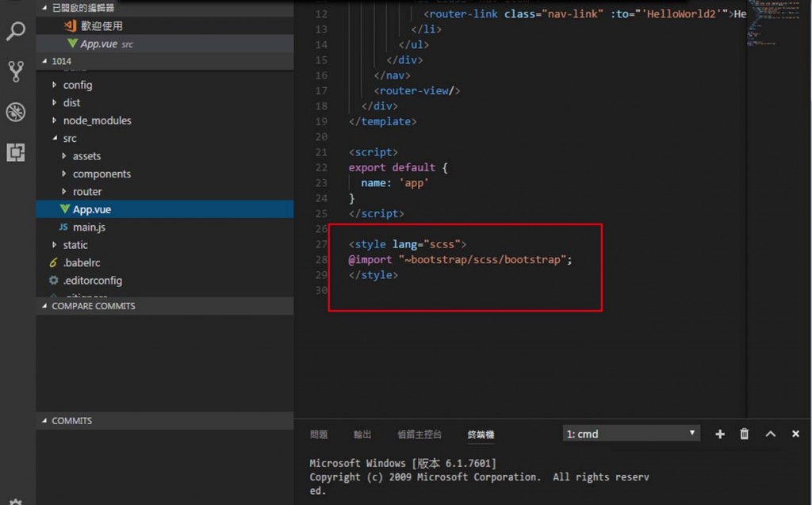Kill the terminal with trash icon
Viewport: 812px width, 505px height.
pyautogui.click(x=744, y=434)
